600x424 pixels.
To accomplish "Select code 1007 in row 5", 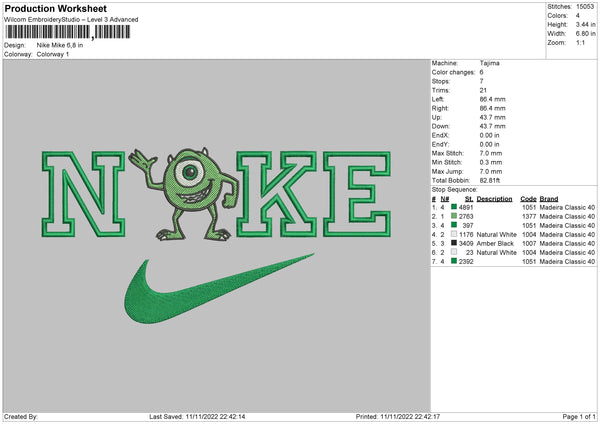I will tap(529, 243).
